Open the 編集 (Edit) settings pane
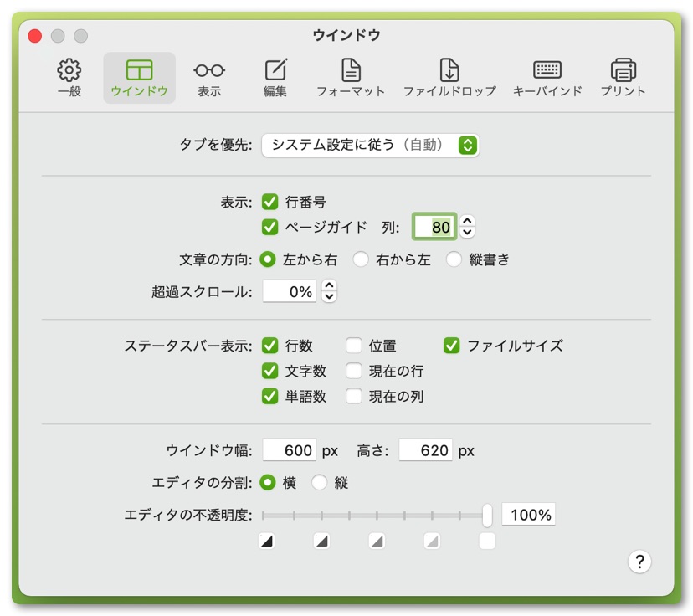The height and width of the screenshot is (616, 693). pyautogui.click(x=275, y=78)
